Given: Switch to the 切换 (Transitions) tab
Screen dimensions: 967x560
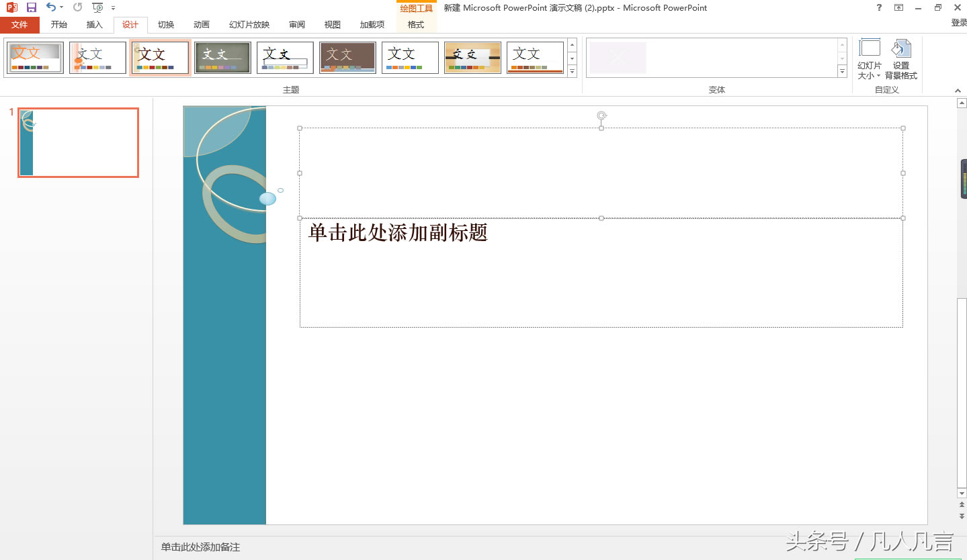Looking at the screenshot, I should click(165, 24).
